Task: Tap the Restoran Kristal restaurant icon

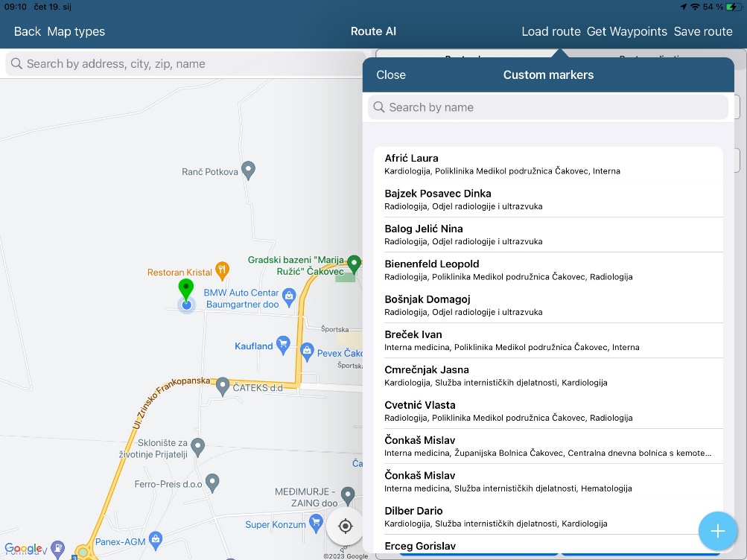Action: point(221,270)
